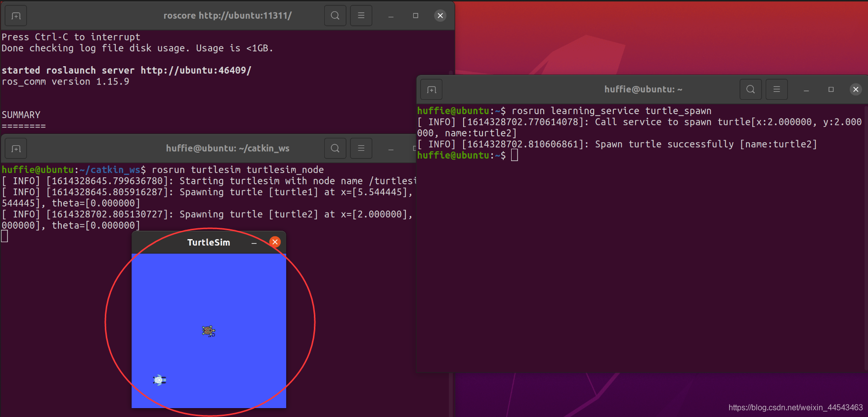This screenshot has height=417, width=868.
Task: Click roscore http://ubuntu:11311/ window title
Action: pyautogui.click(x=227, y=16)
